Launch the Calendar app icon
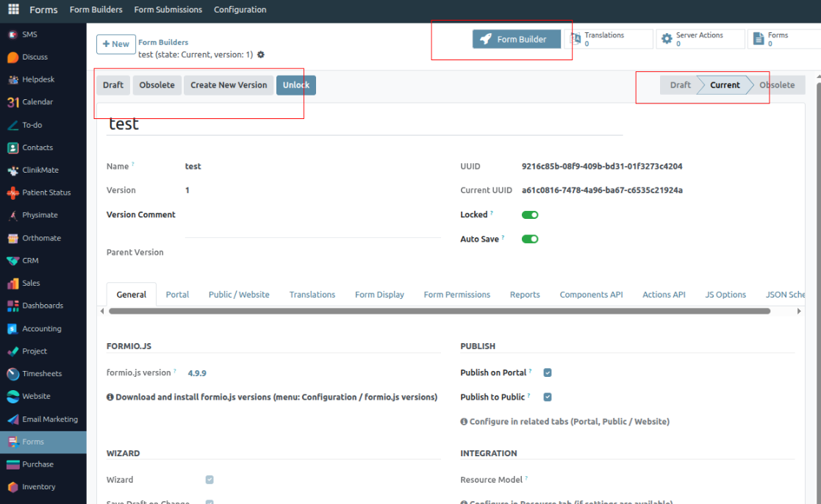Image resolution: width=821 pixels, height=504 pixels. (x=13, y=102)
